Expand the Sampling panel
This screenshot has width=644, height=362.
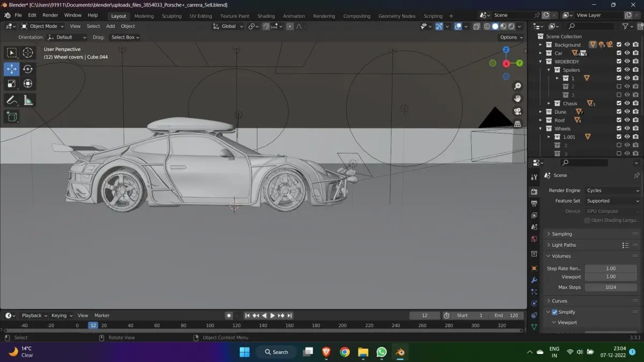click(562, 234)
